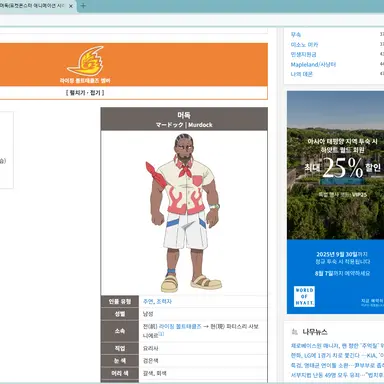Click the 직업 header cell

pyautogui.click(x=120, y=348)
